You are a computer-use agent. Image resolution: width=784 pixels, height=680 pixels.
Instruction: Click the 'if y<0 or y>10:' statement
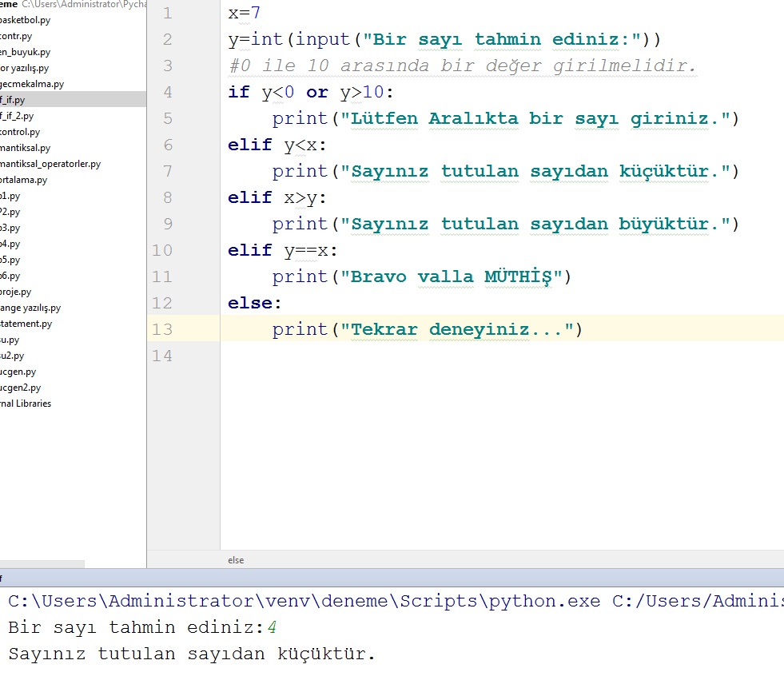coord(311,92)
